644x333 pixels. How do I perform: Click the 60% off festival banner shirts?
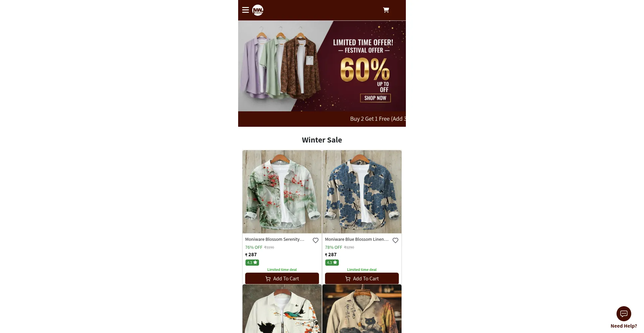[x=322, y=66]
